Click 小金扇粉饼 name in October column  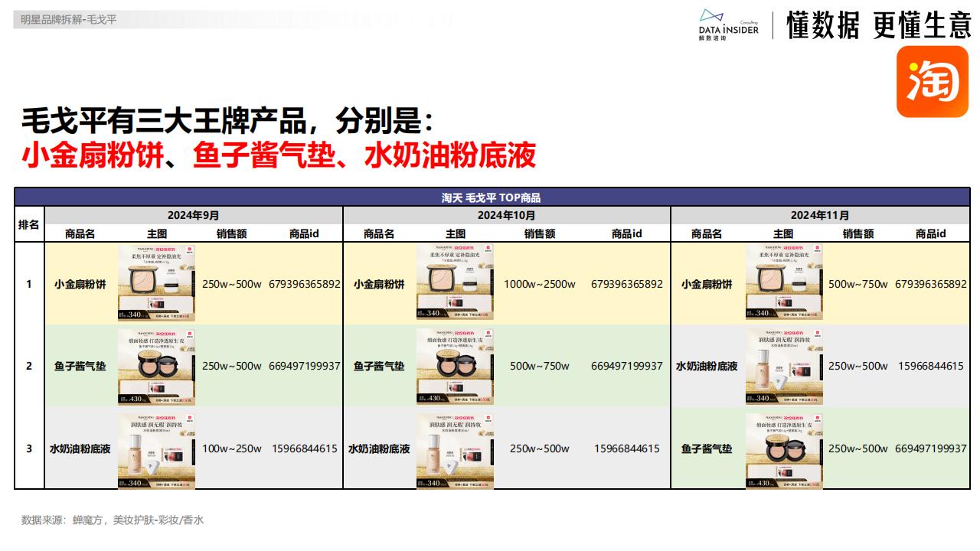coord(379,284)
